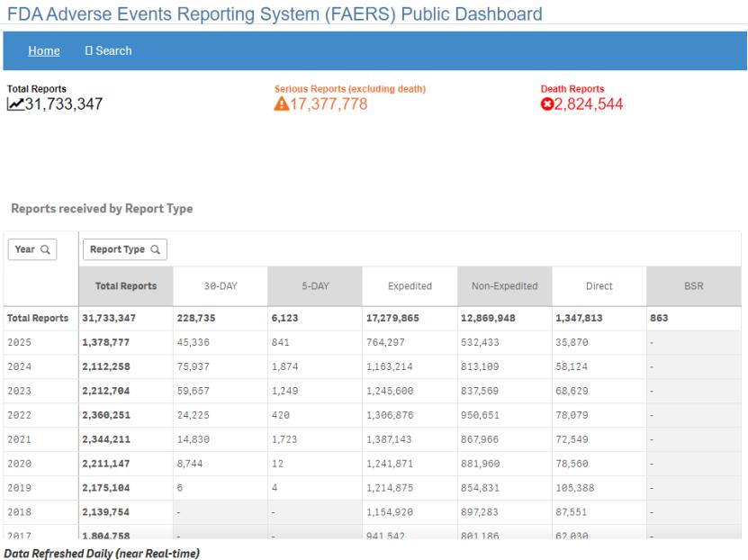The image size is (748, 560).
Task: Select year 2024 row label
Action: 20,366
